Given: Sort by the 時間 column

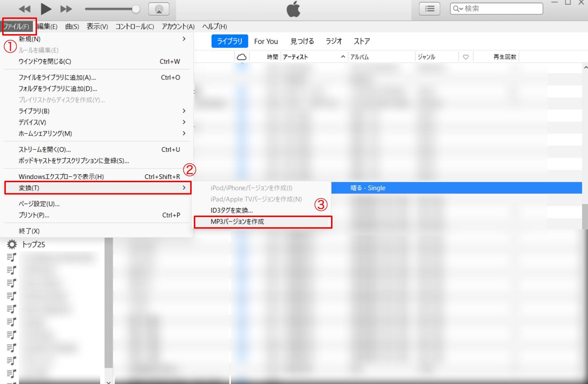Looking at the screenshot, I should pos(272,57).
